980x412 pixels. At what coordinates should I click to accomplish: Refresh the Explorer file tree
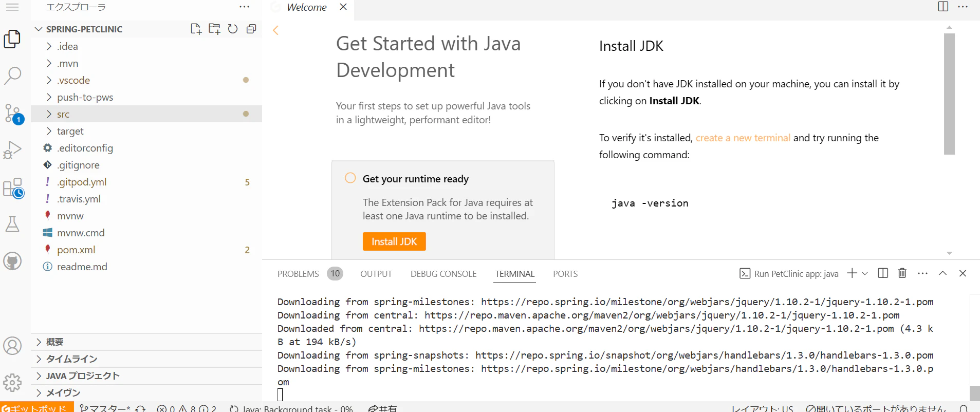point(233,29)
